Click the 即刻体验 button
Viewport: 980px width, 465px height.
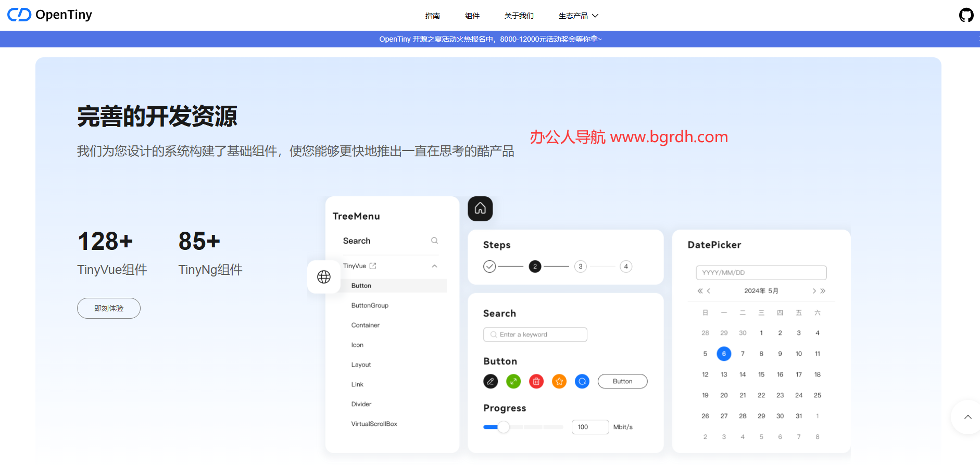pyautogui.click(x=109, y=308)
